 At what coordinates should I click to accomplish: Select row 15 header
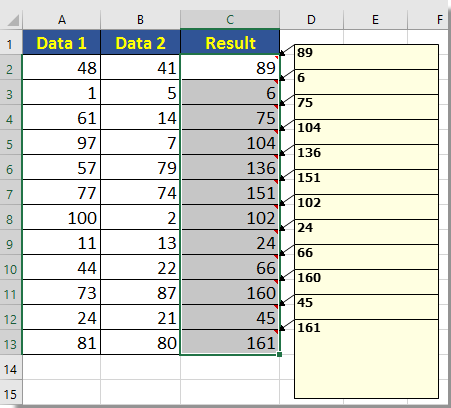click(x=11, y=392)
